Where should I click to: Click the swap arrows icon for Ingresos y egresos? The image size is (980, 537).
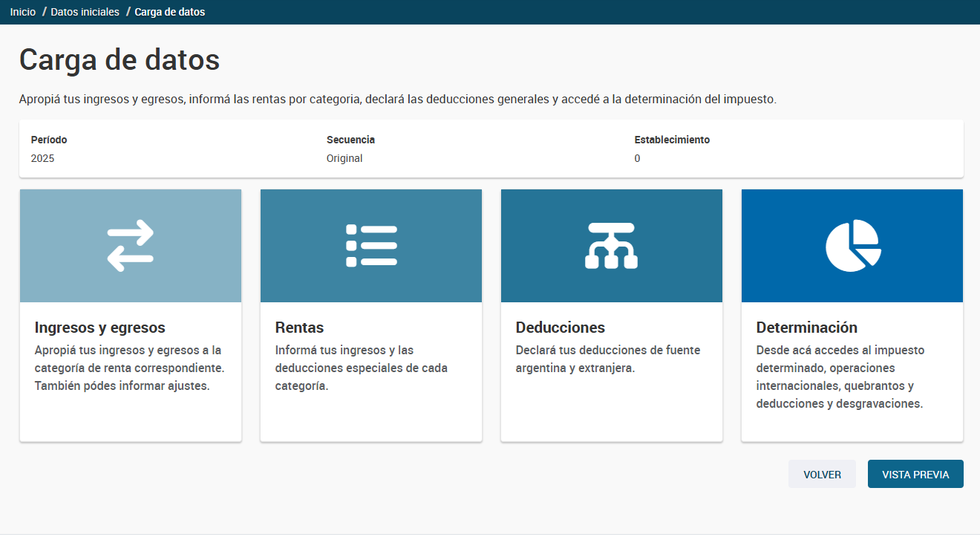pos(131,246)
